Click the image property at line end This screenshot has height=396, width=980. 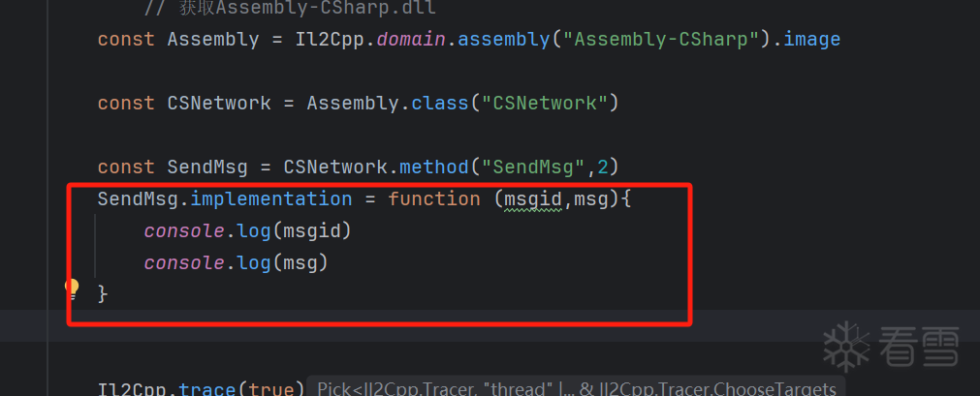(x=811, y=40)
